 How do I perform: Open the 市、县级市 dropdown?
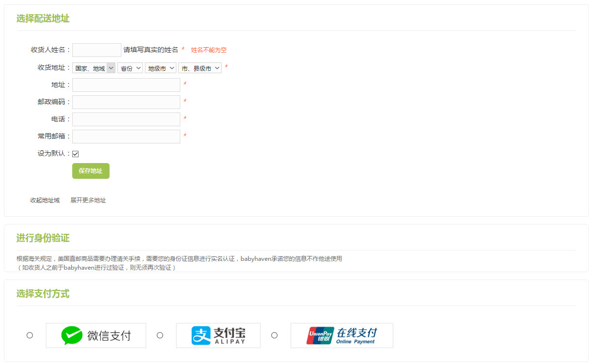(200, 68)
